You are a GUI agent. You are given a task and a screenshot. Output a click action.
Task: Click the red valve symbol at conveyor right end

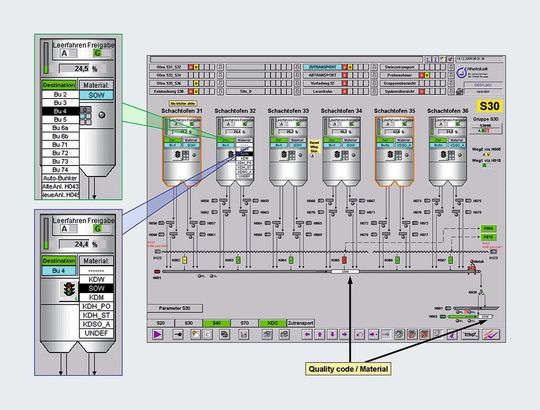(472, 269)
